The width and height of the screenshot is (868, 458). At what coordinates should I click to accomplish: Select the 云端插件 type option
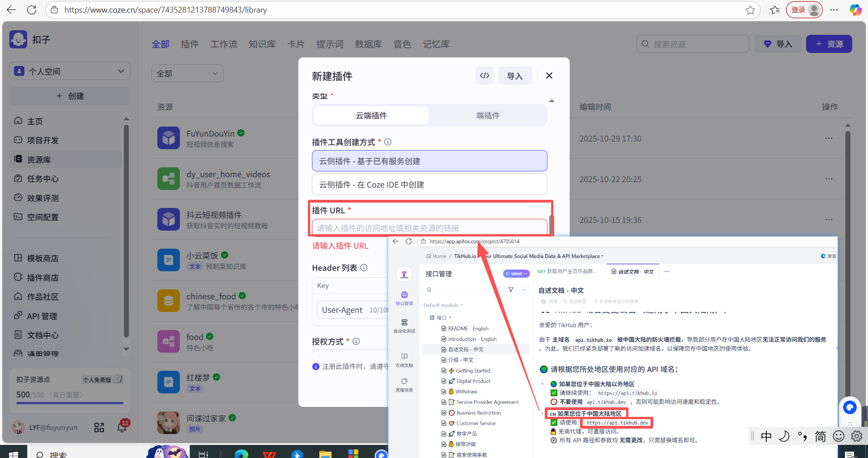pos(371,116)
